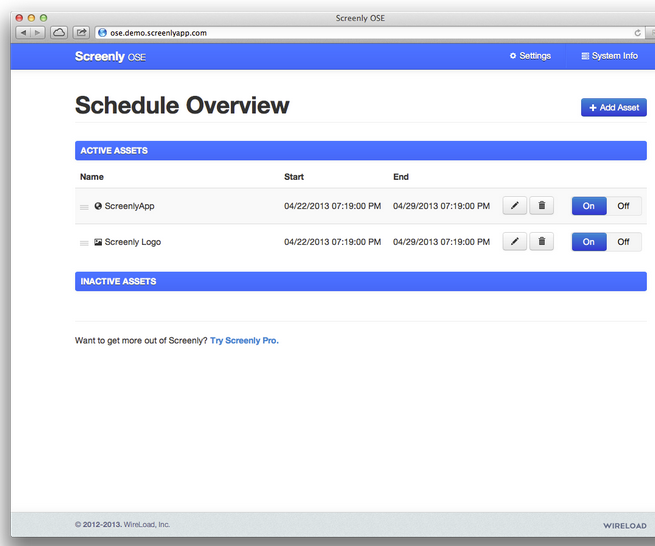Switch ScreenlyApp asset to On
655x546 pixels.
click(589, 206)
